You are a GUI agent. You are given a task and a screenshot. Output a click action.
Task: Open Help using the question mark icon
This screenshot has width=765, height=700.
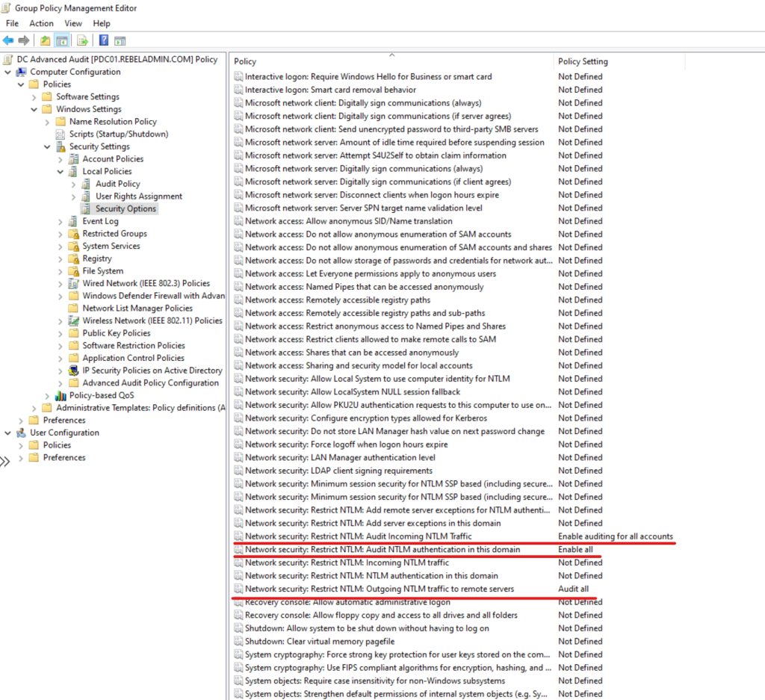pos(103,40)
